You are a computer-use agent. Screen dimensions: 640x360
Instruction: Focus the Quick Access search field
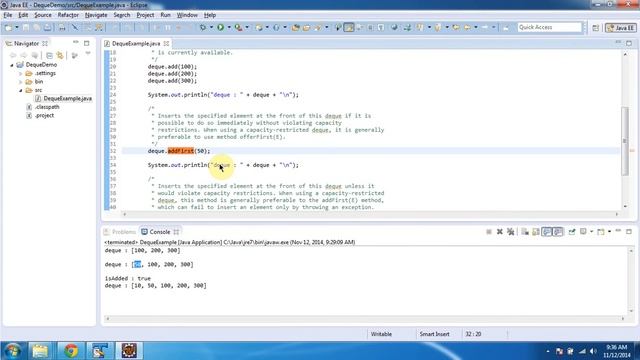549,27
